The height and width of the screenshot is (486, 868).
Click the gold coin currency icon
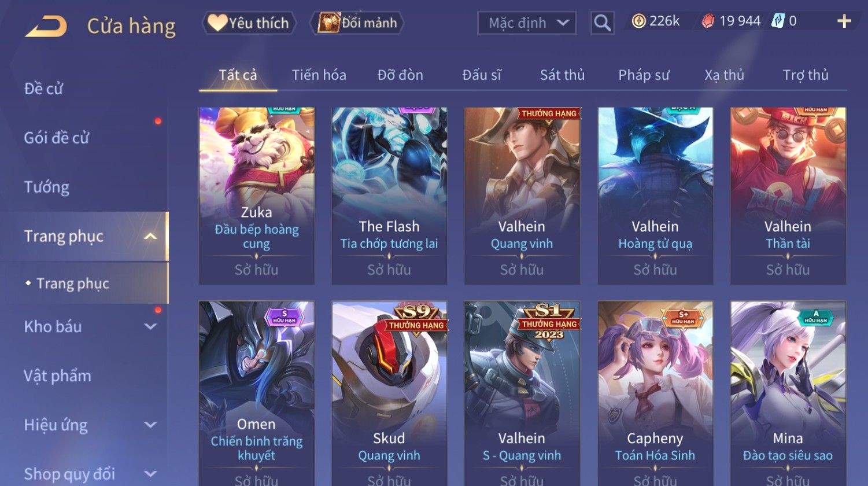(x=638, y=21)
